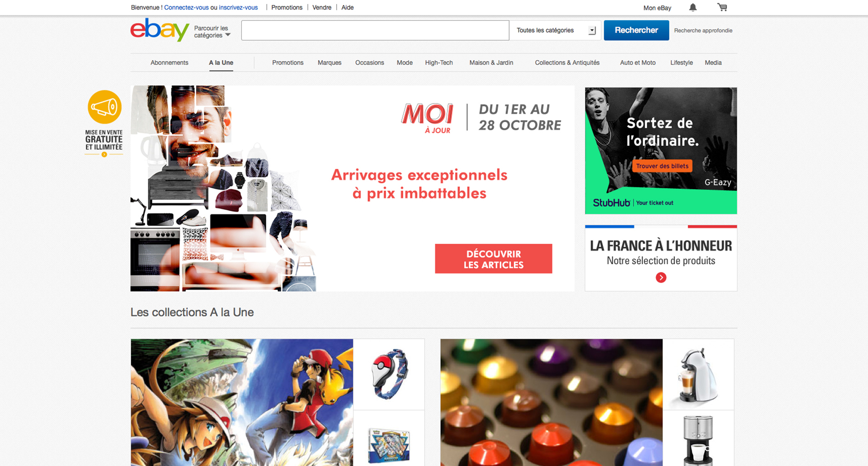Image resolution: width=868 pixels, height=466 pixels.
Task: Go to the Abonnements tab
Action: coord(170,62)
